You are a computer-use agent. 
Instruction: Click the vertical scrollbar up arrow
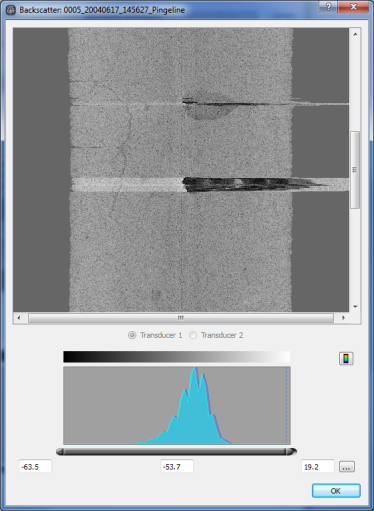pos(355,34)
